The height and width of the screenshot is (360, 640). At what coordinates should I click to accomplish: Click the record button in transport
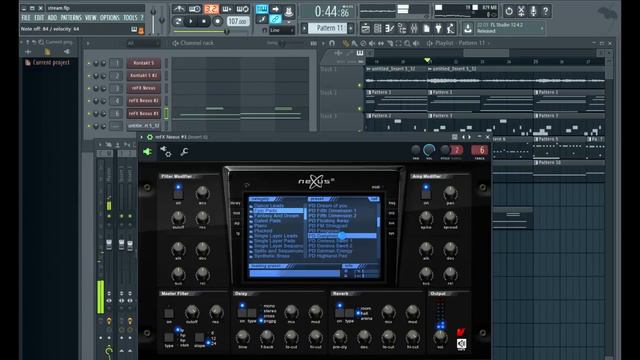coord(218,21)
